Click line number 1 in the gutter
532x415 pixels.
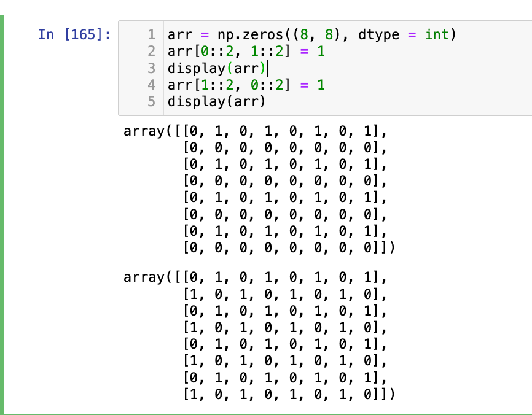152,34
